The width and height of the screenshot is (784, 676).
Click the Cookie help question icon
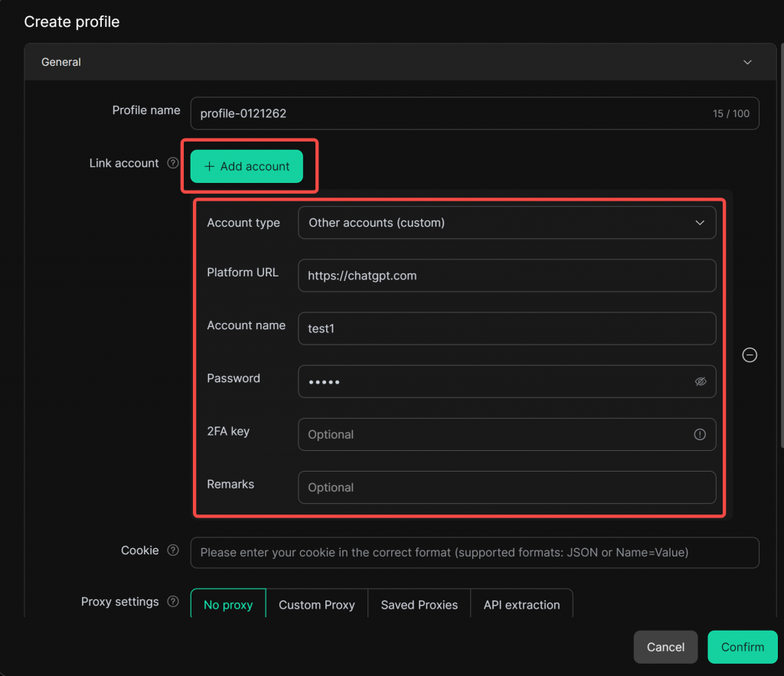(173, 550)
